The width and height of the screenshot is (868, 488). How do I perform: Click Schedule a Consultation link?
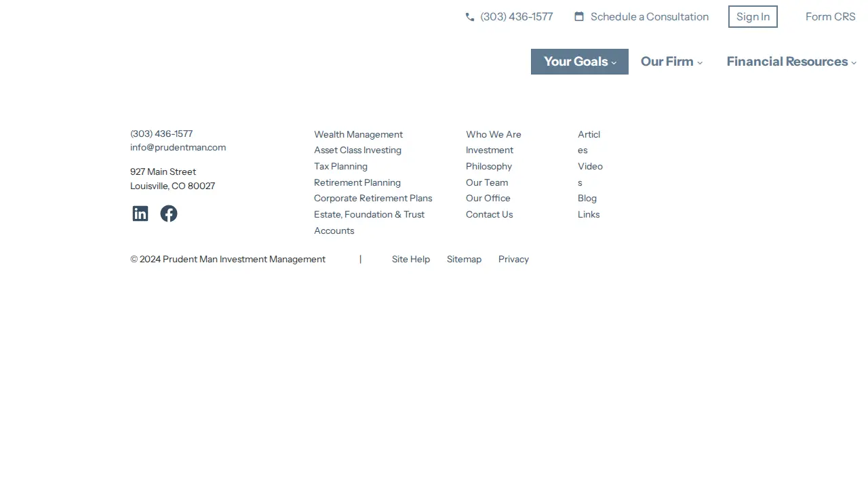pyautogui.click(x=650, y=17)
